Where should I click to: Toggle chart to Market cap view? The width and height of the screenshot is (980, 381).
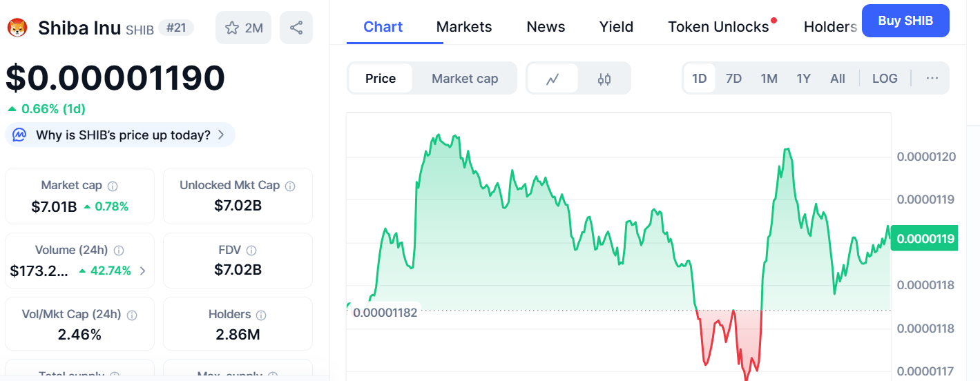pos(465,79)
